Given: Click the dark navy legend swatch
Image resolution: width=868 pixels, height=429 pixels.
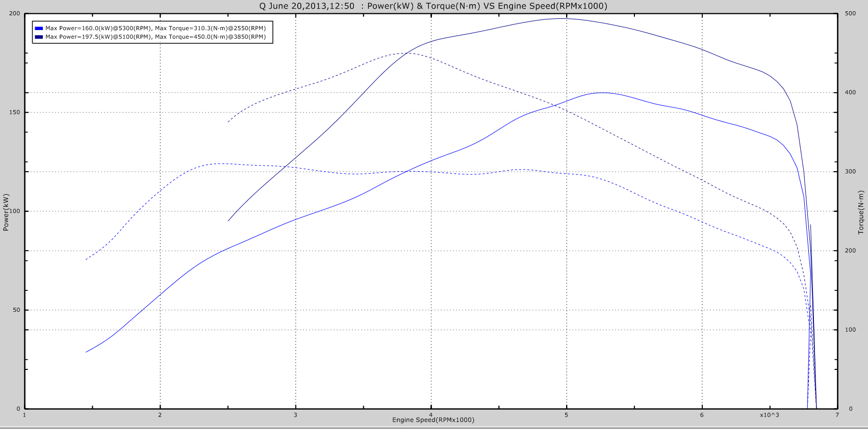Looking at the screenshot, I should (39, 37).
